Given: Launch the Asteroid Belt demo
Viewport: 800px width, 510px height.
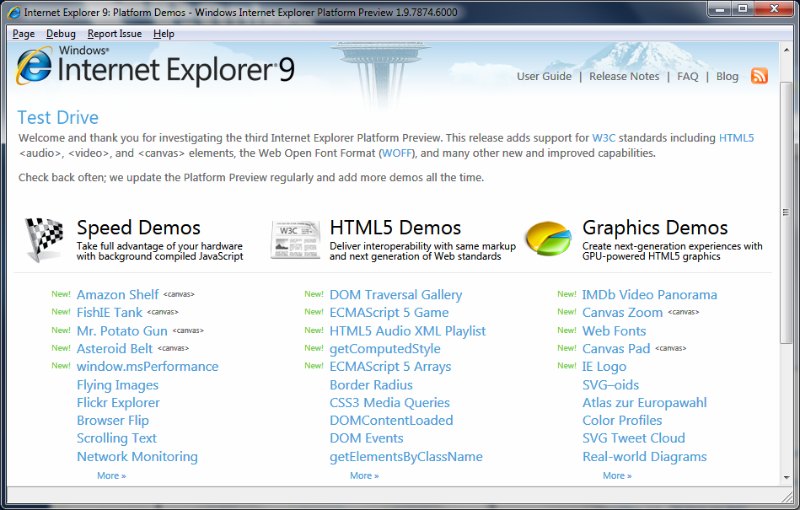Looking at the screenshot, I should tap(115, 348).
